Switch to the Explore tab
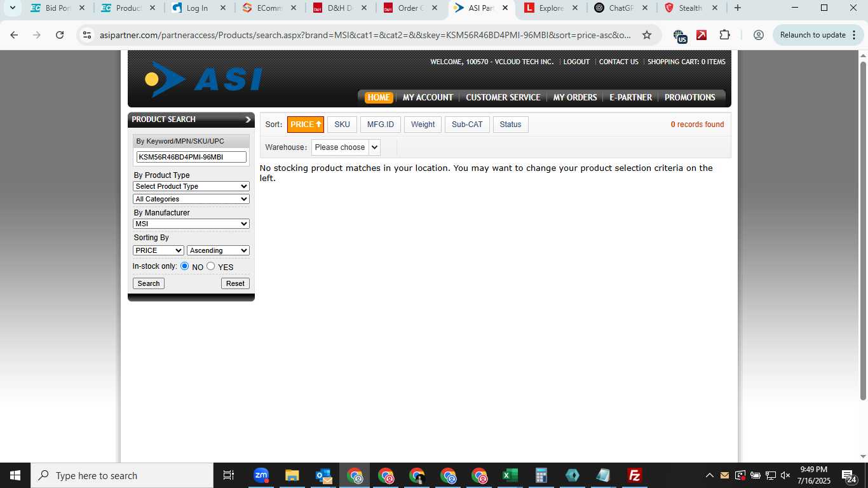This screenshot has width=868, height=488. (x=551, y=8)
